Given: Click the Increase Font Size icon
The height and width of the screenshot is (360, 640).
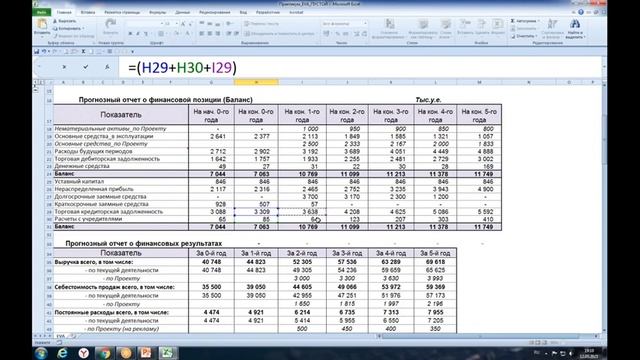Looking at the screenshot, I should 183,24.
